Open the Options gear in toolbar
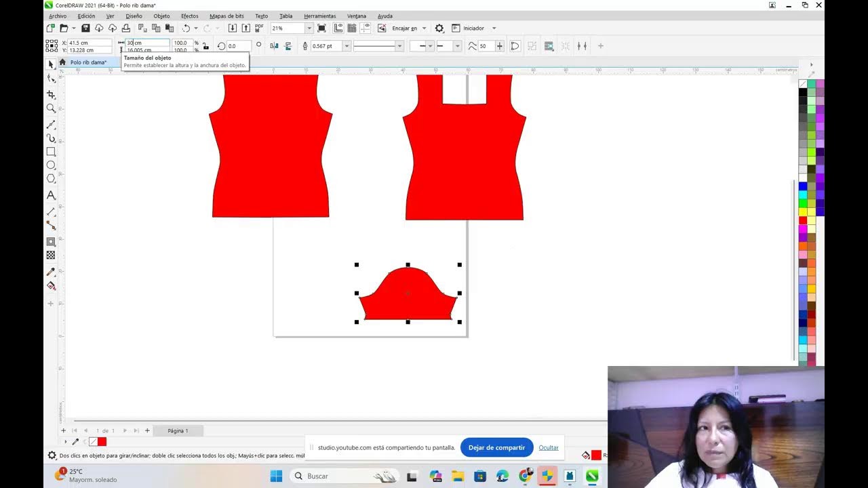The width and height of the screenshot is (868, 488). tap(439, 28)
